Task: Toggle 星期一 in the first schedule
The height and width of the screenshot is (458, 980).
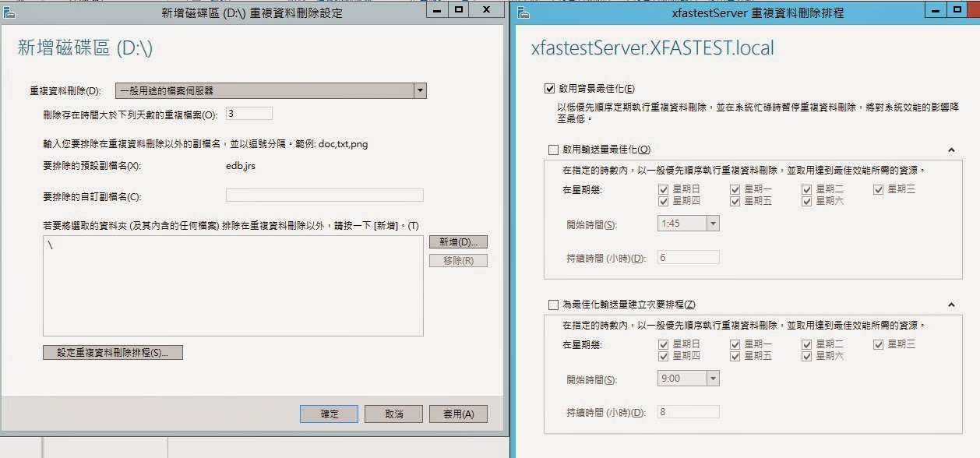Action: click(735, 189)
